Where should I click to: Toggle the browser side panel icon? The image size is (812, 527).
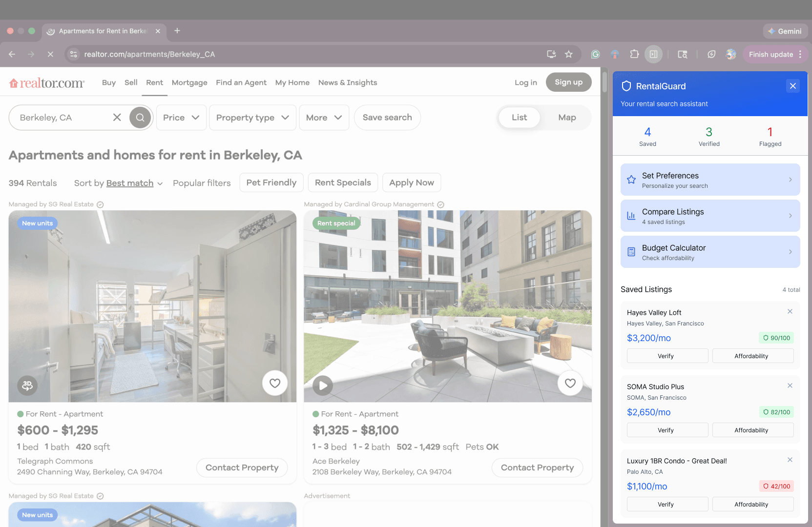653,54
